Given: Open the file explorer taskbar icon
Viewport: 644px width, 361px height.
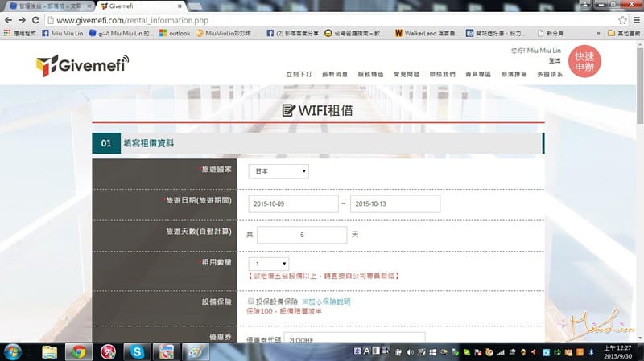Looking at the screenshot, I should [x=50, y=351].
